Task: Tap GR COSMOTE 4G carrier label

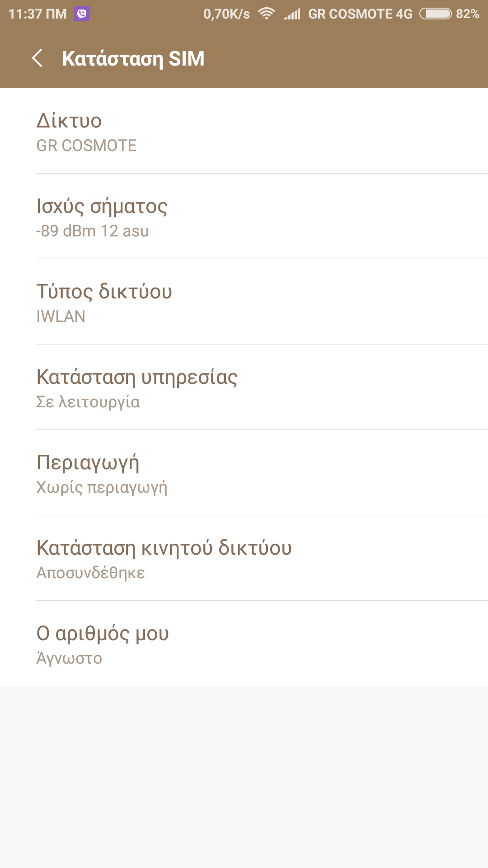Action: [360, 14]
